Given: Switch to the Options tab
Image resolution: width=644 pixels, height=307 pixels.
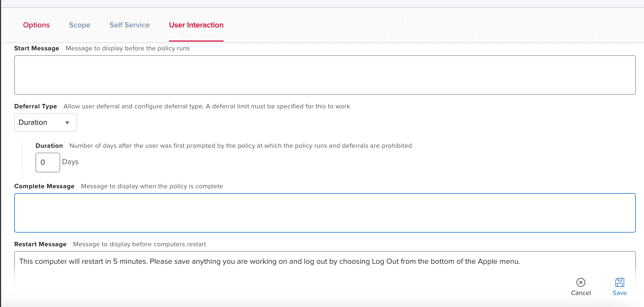Looking at the screenshot, I should (36, 25).
